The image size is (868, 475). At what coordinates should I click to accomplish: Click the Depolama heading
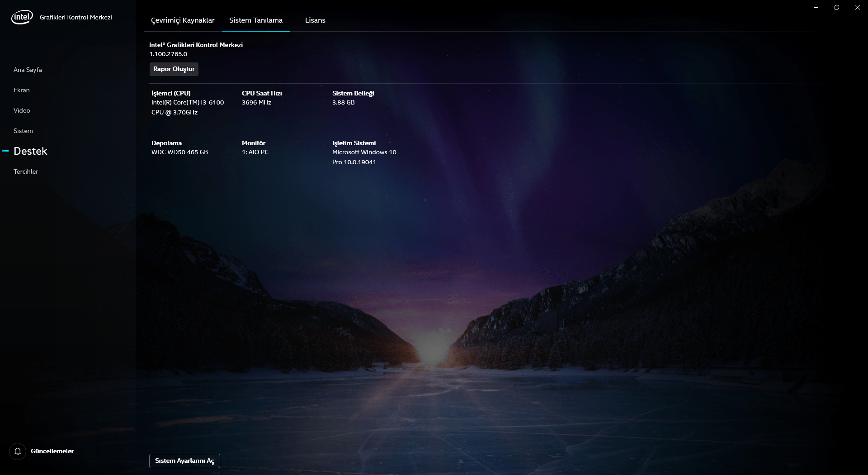pos(166,143)
